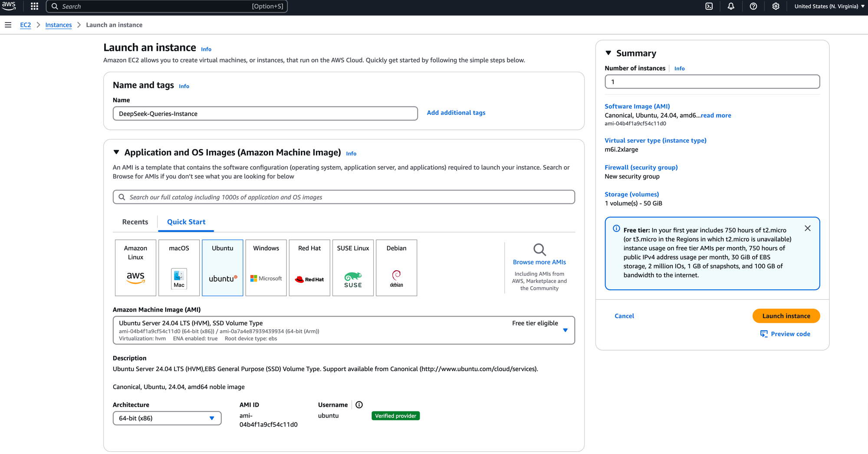Click the Verified provider badge
This screenshot has height=454, width=868.
coord(395,416)
